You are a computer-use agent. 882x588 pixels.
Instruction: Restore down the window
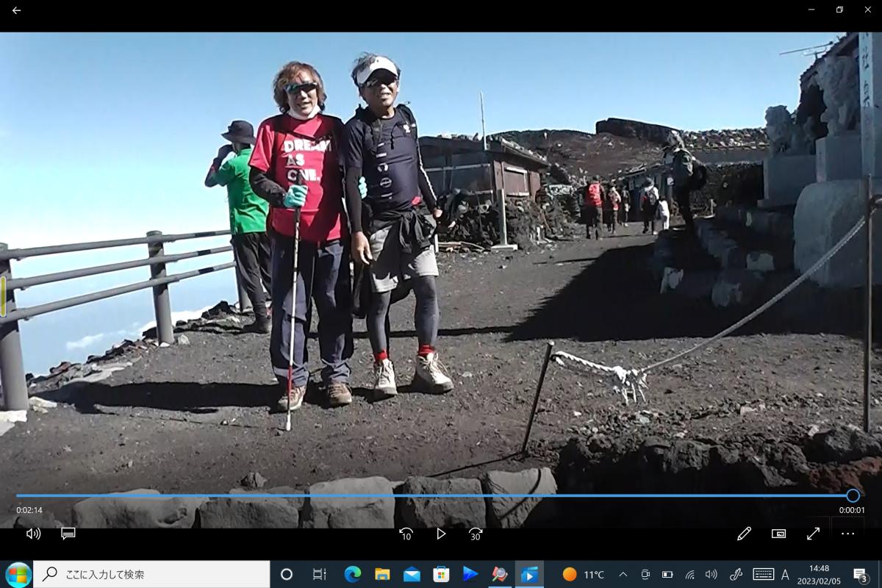point(839,10)
